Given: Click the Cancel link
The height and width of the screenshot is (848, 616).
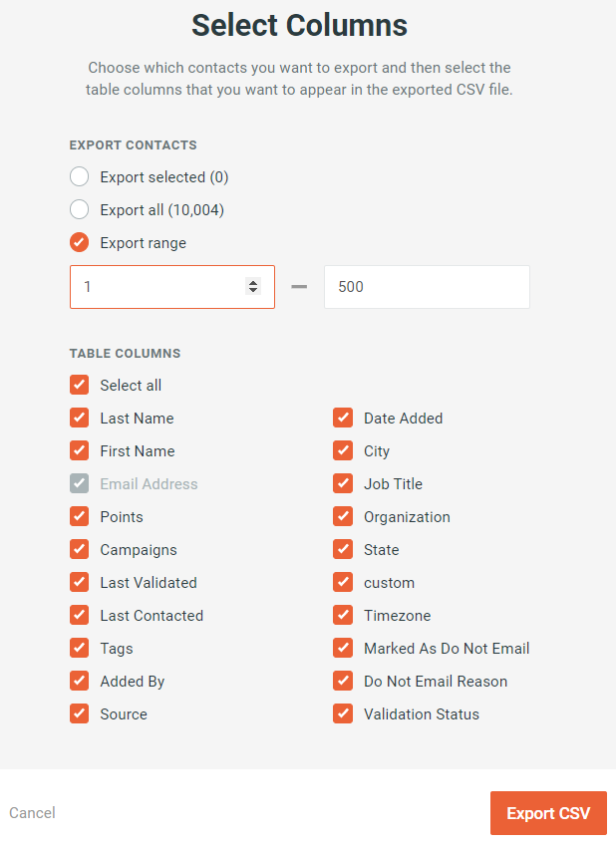Looking at the screenshot, I should [32, 812].
